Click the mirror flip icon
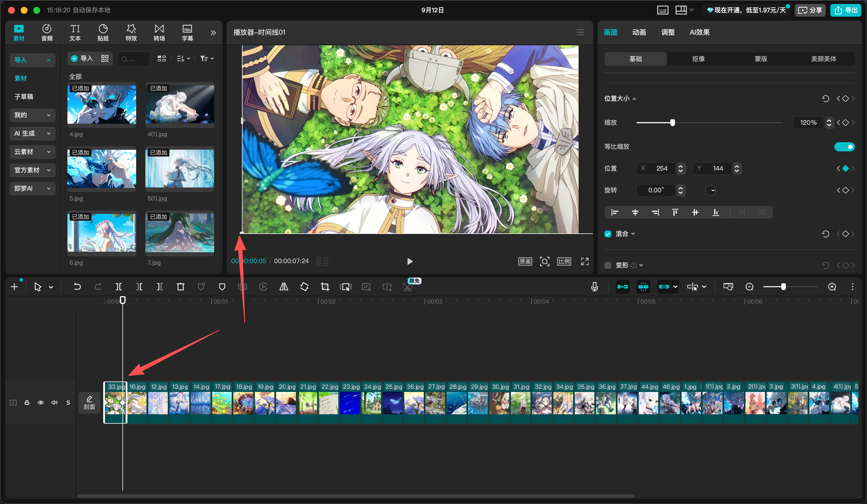 click(x=284, y=287)
